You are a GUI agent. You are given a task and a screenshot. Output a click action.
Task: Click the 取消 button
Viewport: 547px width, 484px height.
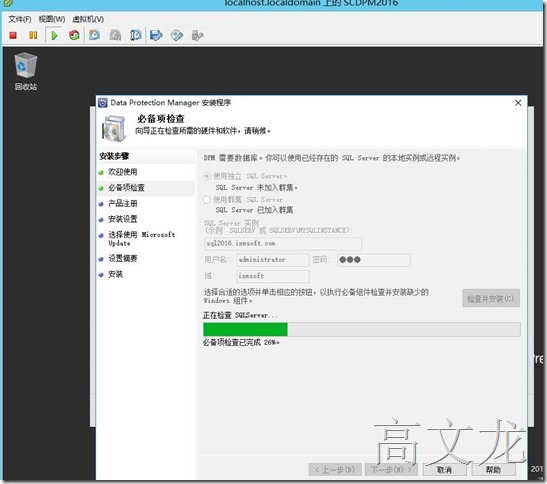pyautogui.click(x=444, y=470)
